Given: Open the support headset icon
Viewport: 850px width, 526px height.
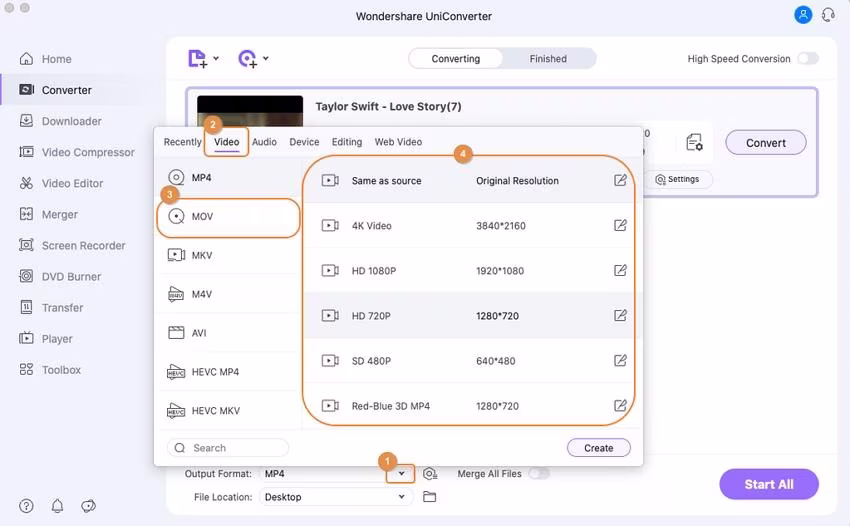Looking at the screenshot, I should (828, 15).
